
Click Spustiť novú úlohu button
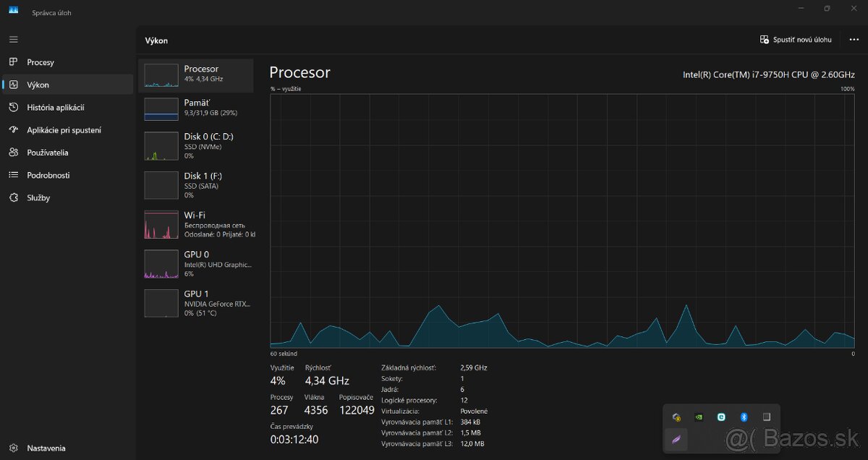pos(796,40)
